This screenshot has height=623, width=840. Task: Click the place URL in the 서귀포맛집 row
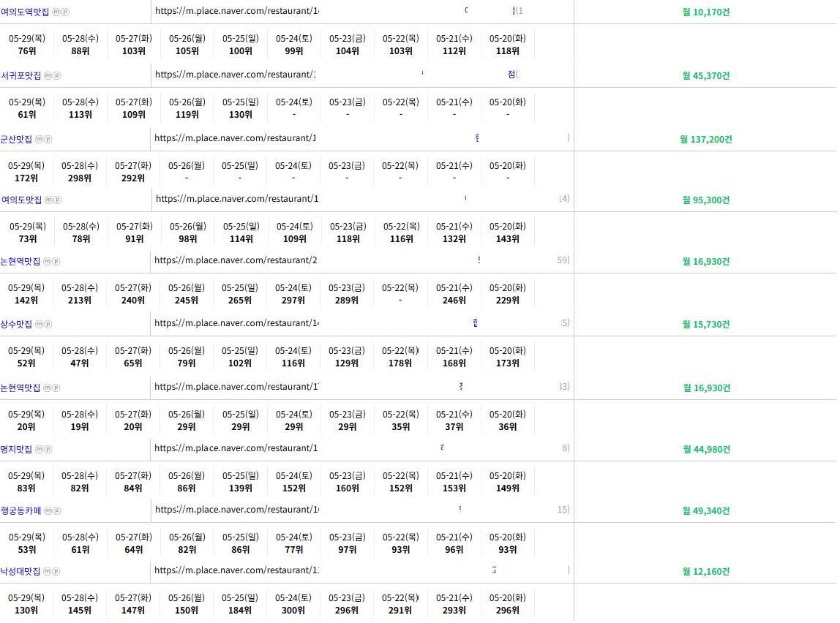coord(235,75)
